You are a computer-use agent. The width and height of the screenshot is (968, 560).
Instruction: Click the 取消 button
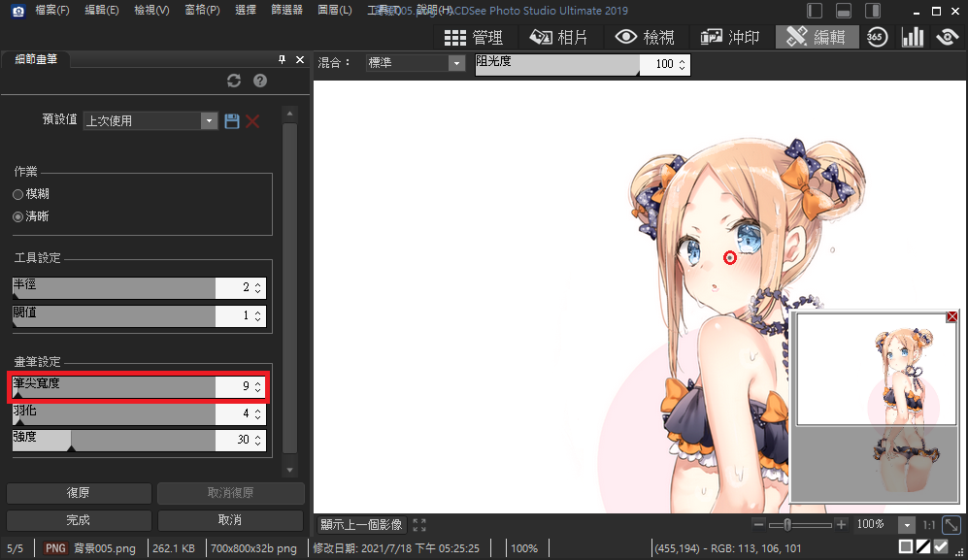pos(230,520)
